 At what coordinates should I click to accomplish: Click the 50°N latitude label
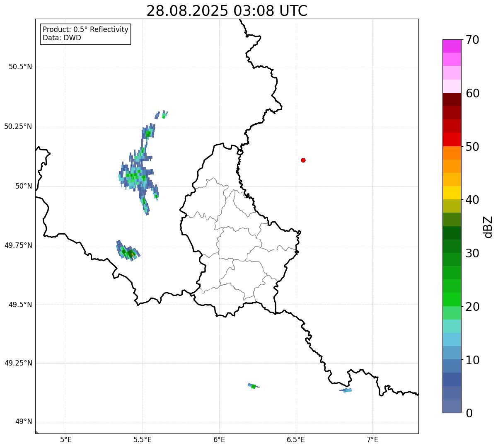point(24,186)
